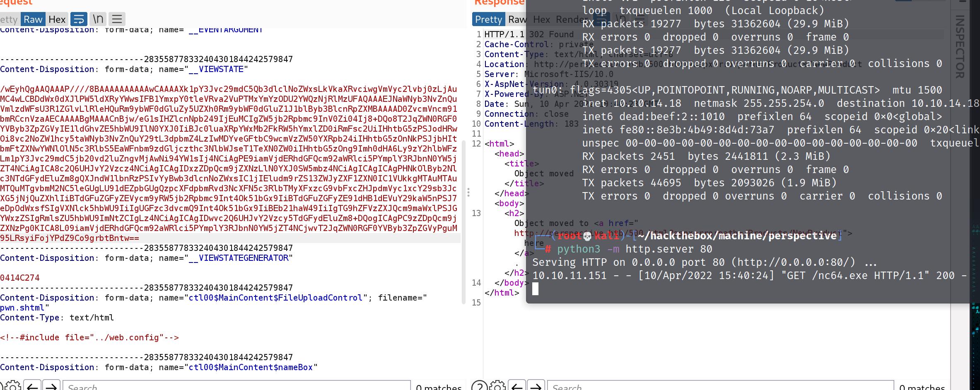Click the "GET /nc64.exe" log line in the terminal
The width and height of the screenshot is (980, 390).
pos(749,275)
